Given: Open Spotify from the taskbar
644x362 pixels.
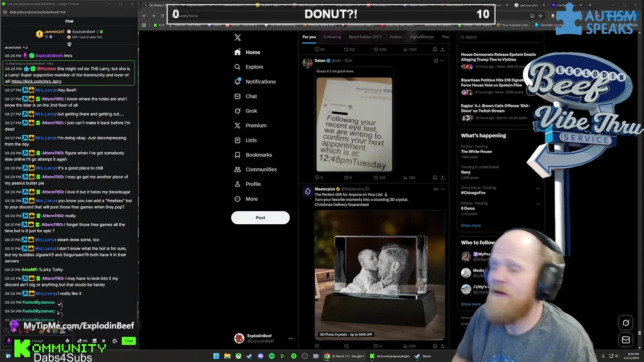Looking at the screenshot, I should (272, 356).
